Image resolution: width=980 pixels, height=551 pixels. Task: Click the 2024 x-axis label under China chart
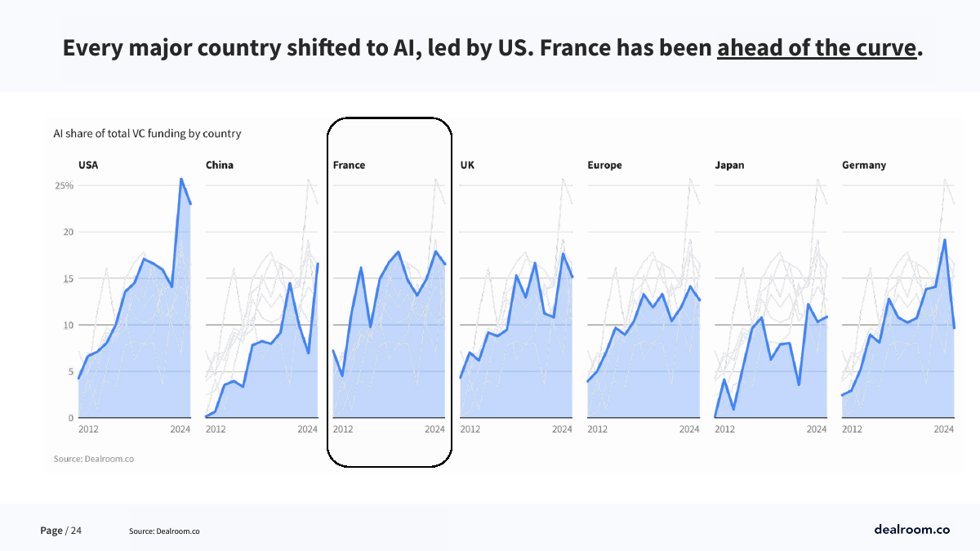tap(307, 429)
